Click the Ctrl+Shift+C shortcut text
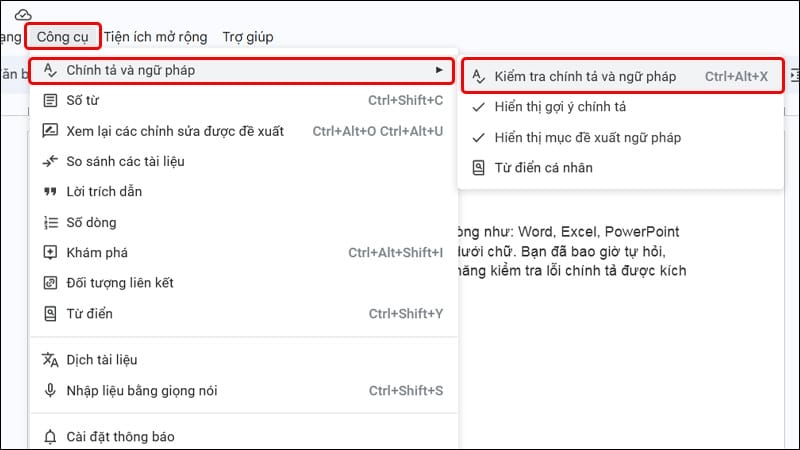Viewport: 800px width, 450px height. pos(406,101)
